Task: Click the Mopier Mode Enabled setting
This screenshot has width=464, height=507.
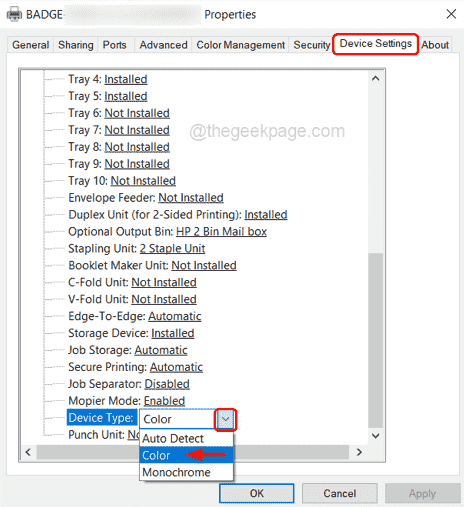Action: tap(164, 401)
